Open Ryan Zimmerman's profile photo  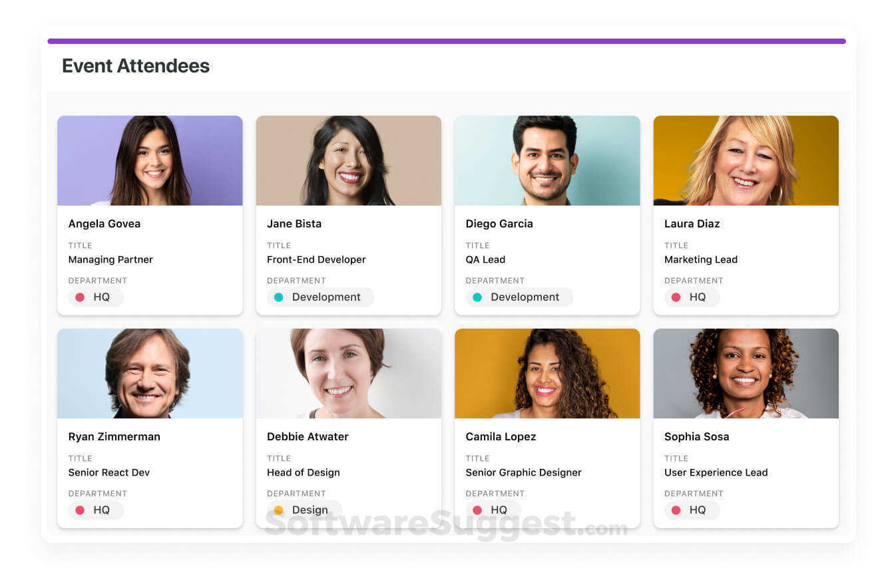tap(150, 373)
